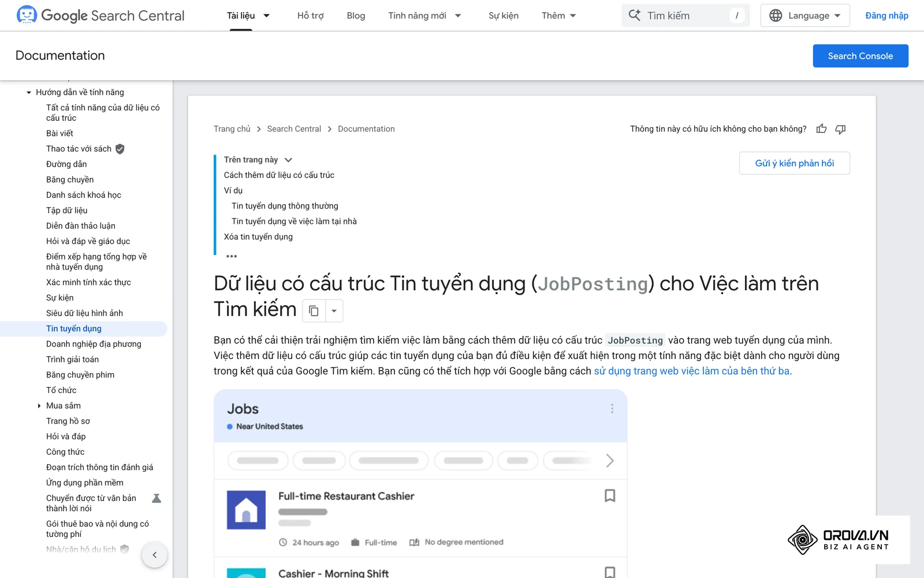Click Search Central breadcrumb link
The width and height of the screenshot is (924, 578).
point(294,129)
